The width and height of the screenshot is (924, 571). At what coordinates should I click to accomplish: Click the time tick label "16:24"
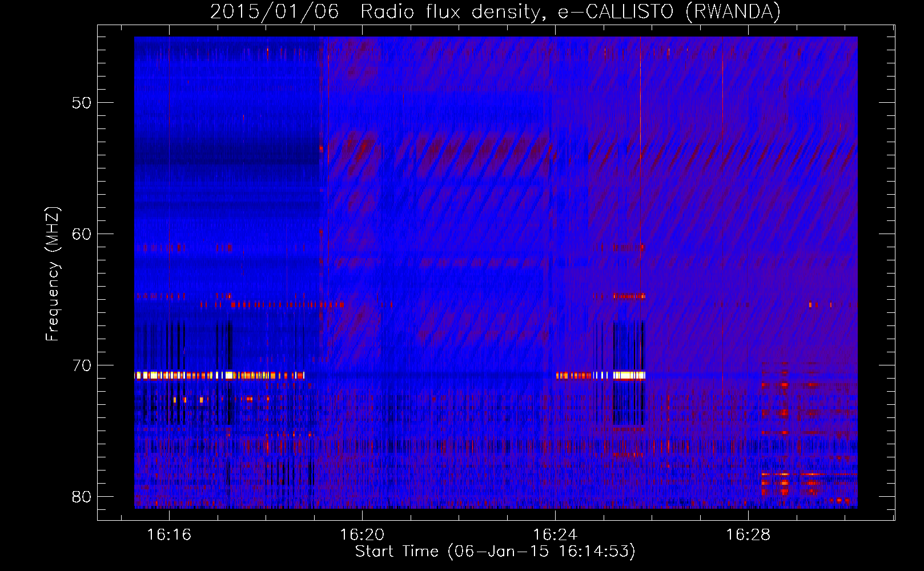point(555,535)
